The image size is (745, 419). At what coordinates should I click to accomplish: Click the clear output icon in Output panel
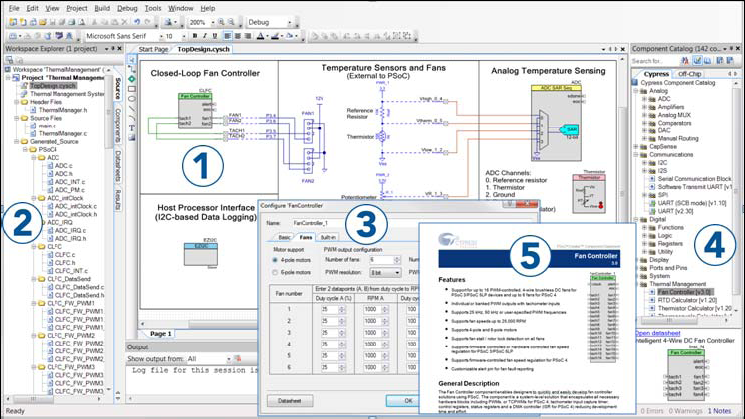coord(238,359)
